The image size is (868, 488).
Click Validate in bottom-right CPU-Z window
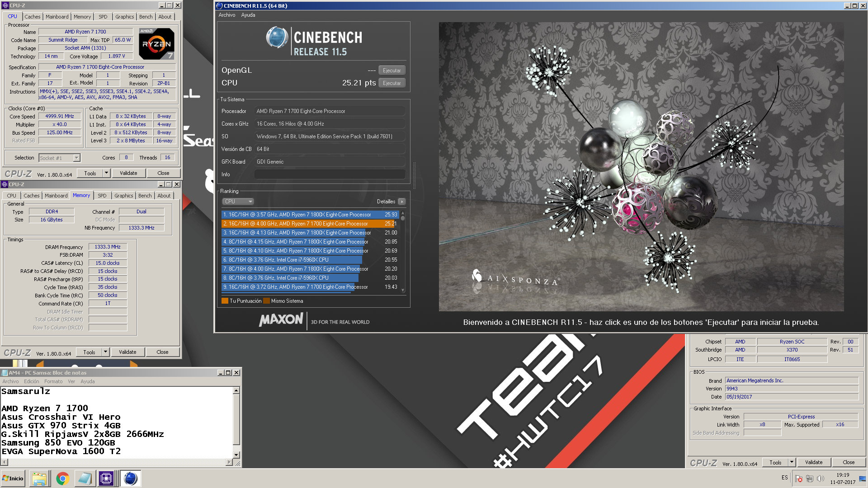pyautogui.click(x=814, y=462)
